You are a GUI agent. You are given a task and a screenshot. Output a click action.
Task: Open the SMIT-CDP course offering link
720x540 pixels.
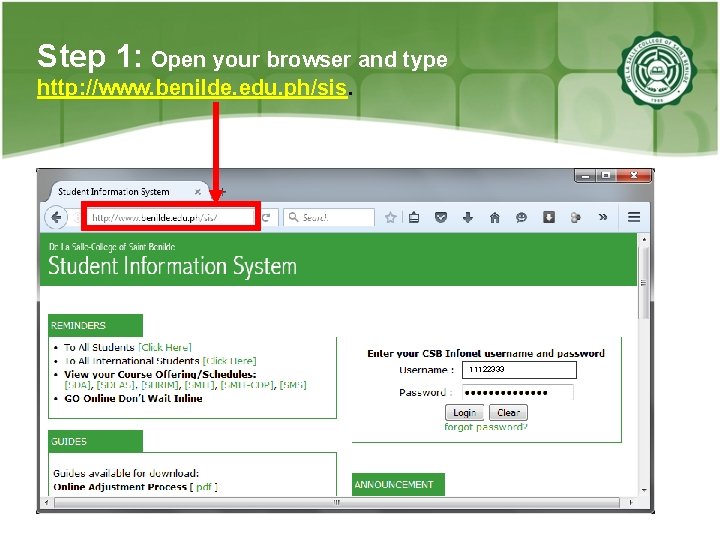pos(248,385)
